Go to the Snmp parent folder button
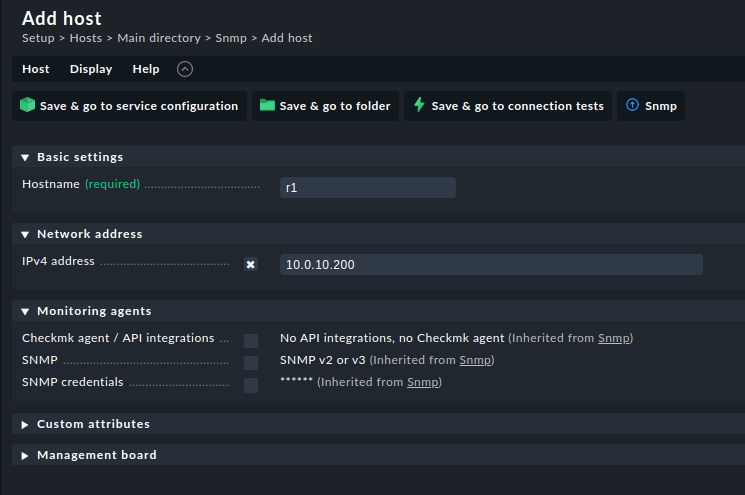Image resolution: width=745 pixels, height=495 pixels. coord(651,106)
